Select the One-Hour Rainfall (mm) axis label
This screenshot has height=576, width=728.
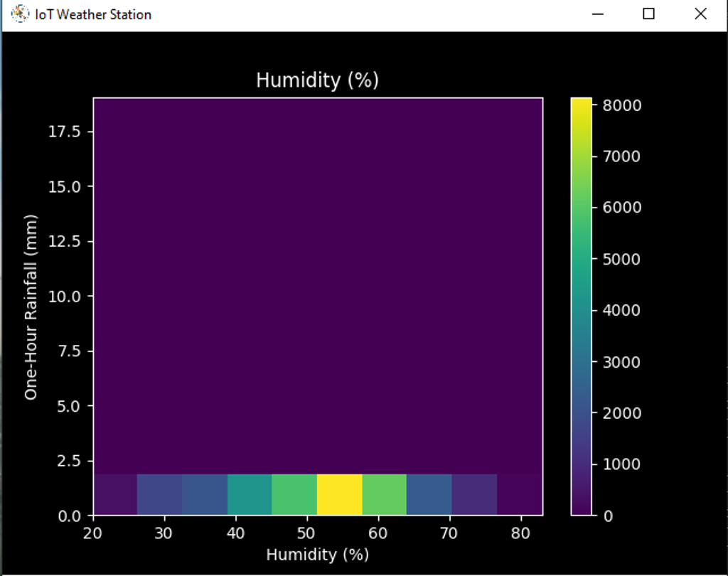31,306
